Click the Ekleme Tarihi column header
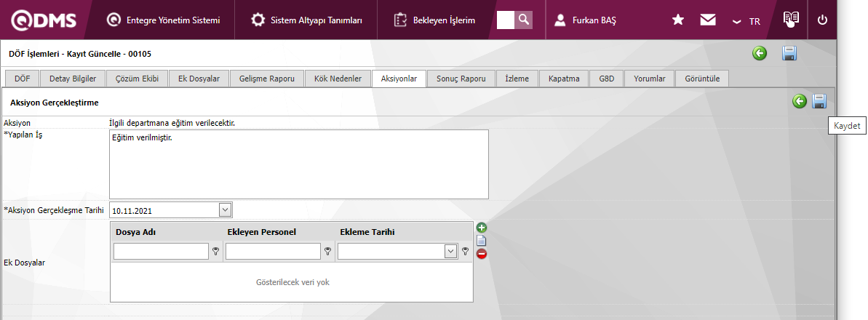This screenshot has width=868, height=320. (367, 232)
